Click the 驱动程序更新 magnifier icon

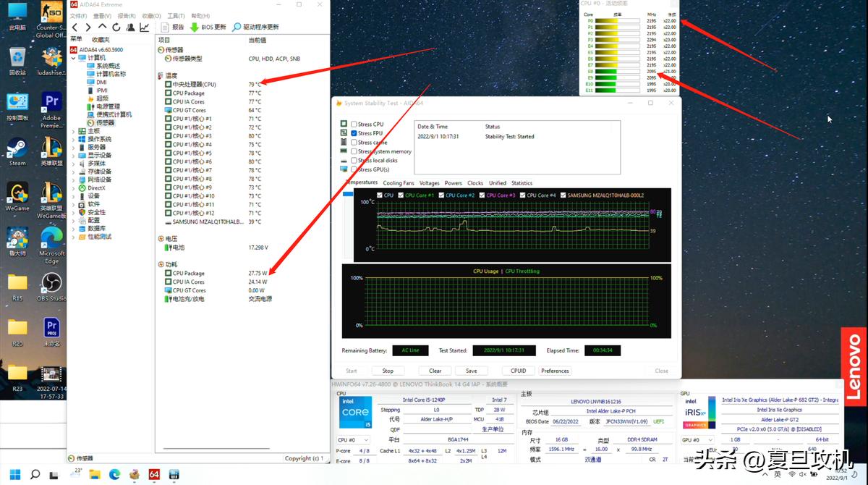click(237, 28)
